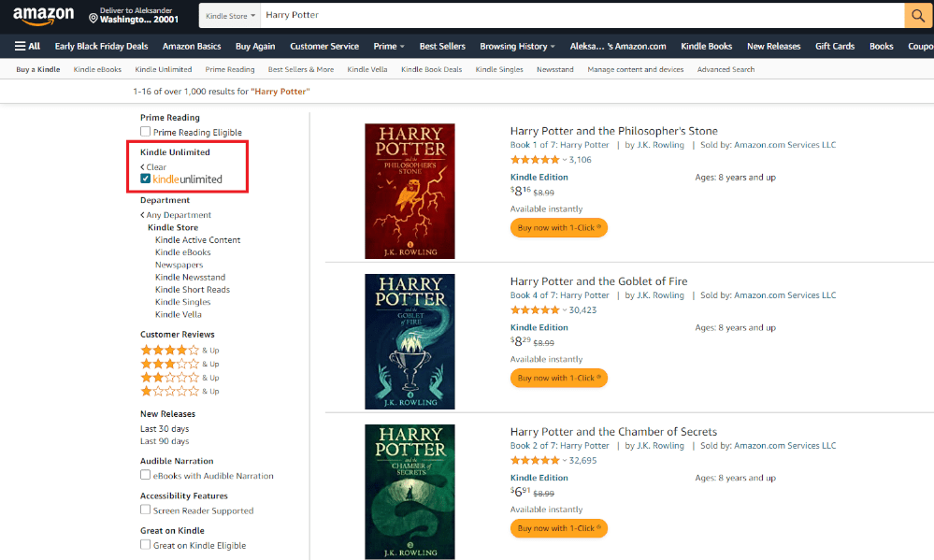
Task: Select Kindle Active Content department
Action: [x=198, y=240]
